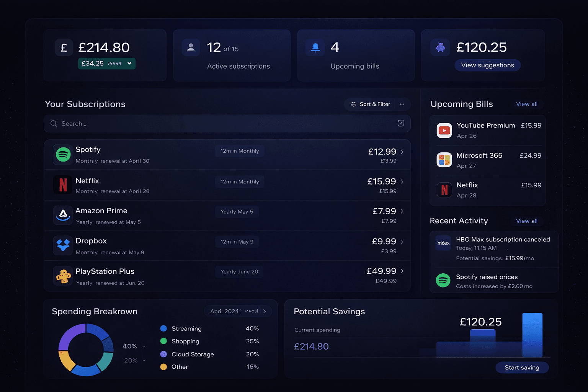The height and width of the screenshot is (392, 588).
Task: Click View suggestions button
Action: click(x=487, y=65)
